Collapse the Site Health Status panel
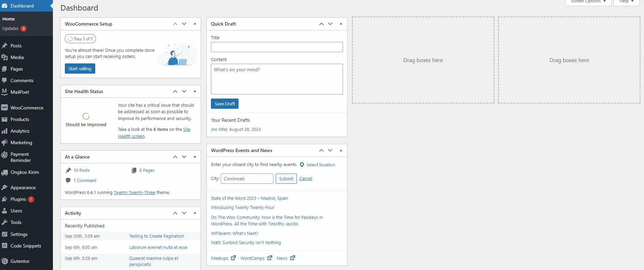 pyautogui.click(x=195, y=91)
